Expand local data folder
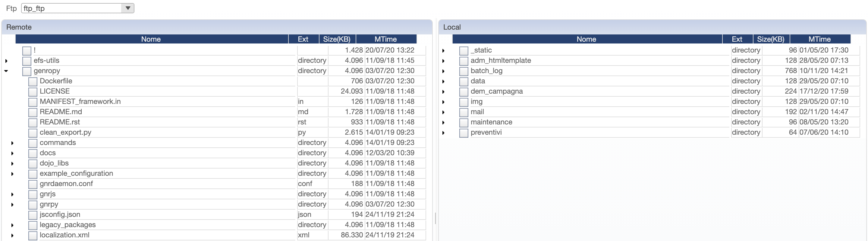 [x=443, y=81]
